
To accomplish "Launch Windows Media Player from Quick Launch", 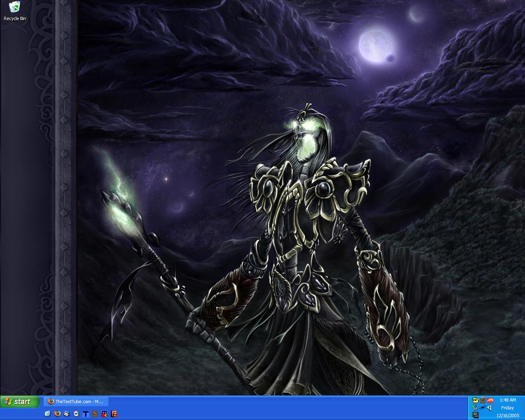I will pyautogui.click(x=76, y=414).
